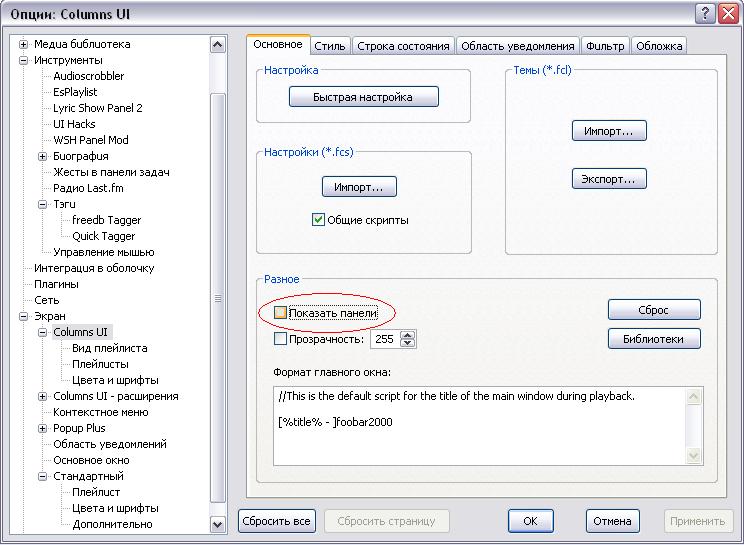744x545 pixels.
Task: Open the help question mark button
Action: (704, 14)
